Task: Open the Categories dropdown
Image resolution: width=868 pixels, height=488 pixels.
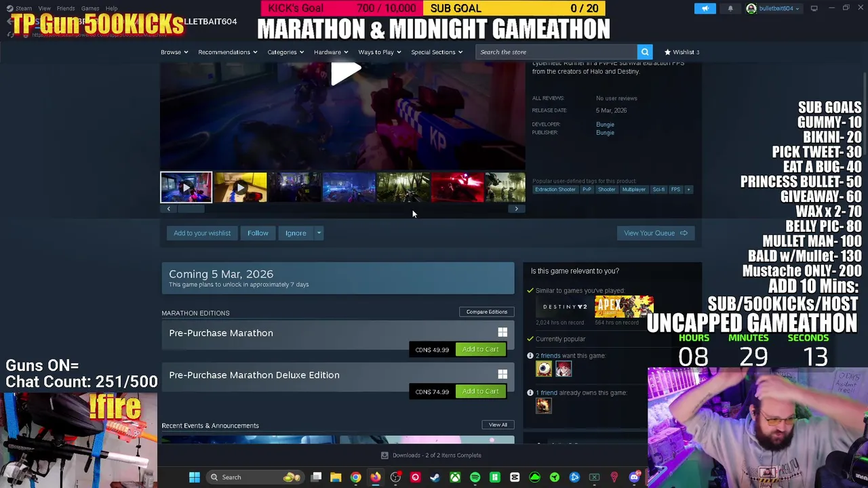Action: [x=285, y=52]
